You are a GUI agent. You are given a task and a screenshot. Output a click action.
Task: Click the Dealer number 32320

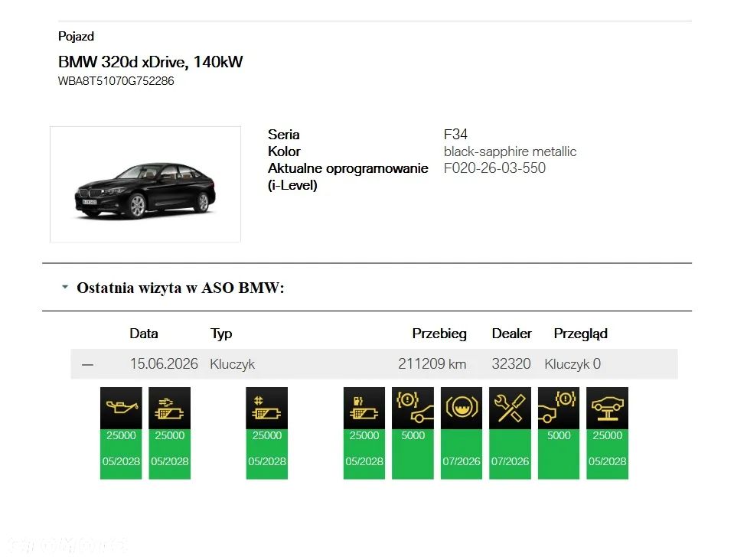tap(511, 364)
